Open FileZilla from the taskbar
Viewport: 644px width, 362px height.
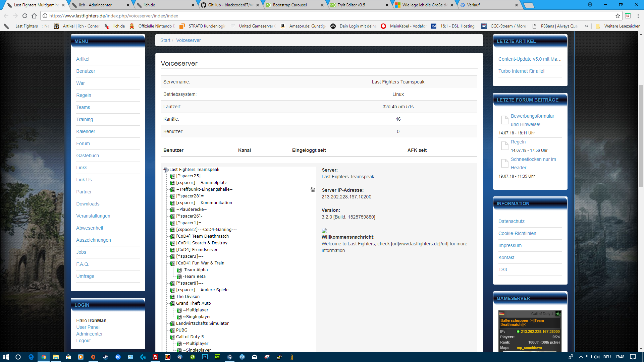point(155,357)
